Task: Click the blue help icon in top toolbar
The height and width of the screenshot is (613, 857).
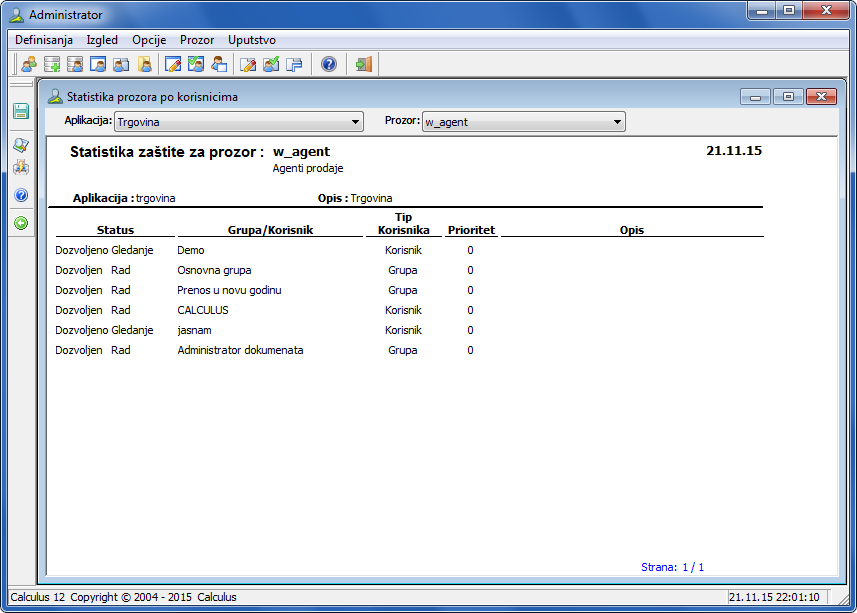Action: [328, 65]
